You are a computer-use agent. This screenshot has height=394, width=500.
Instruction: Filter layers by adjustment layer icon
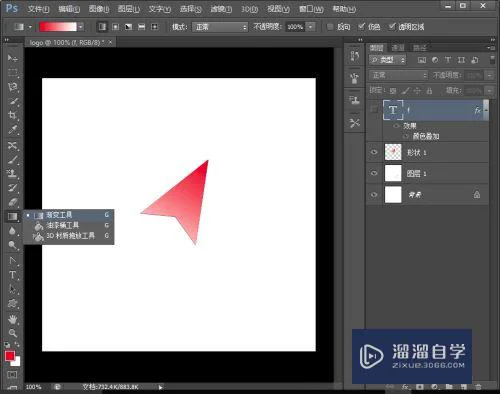pyautogui.click(x=435, y=60)
